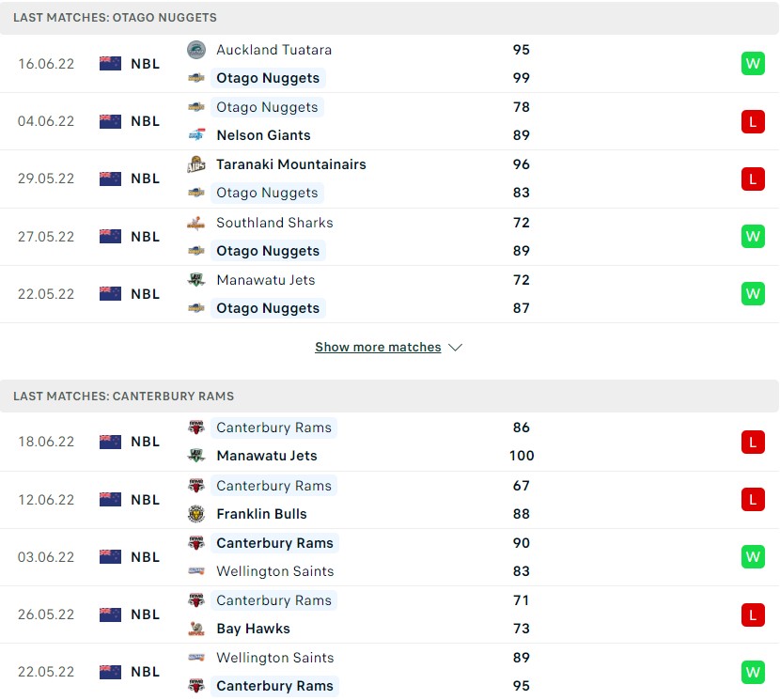Click the New Zealand flag on the 29.05.22 match
Viewport: 780px width, 700px height.
click(x=111, y=179)
